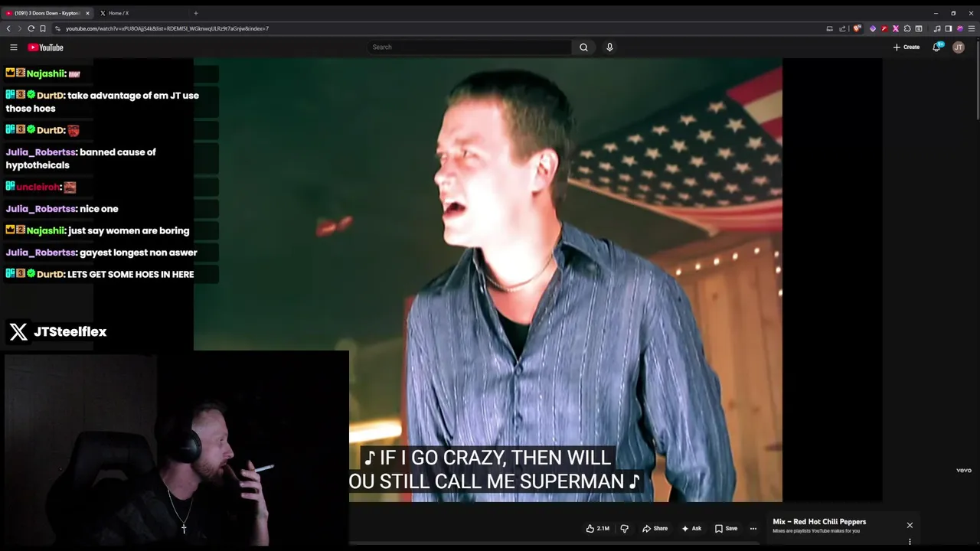The height and width of the screenshot is (551, 980).
Task: Toggle the browser sidebar panel icon
Action: click(948, 28)
